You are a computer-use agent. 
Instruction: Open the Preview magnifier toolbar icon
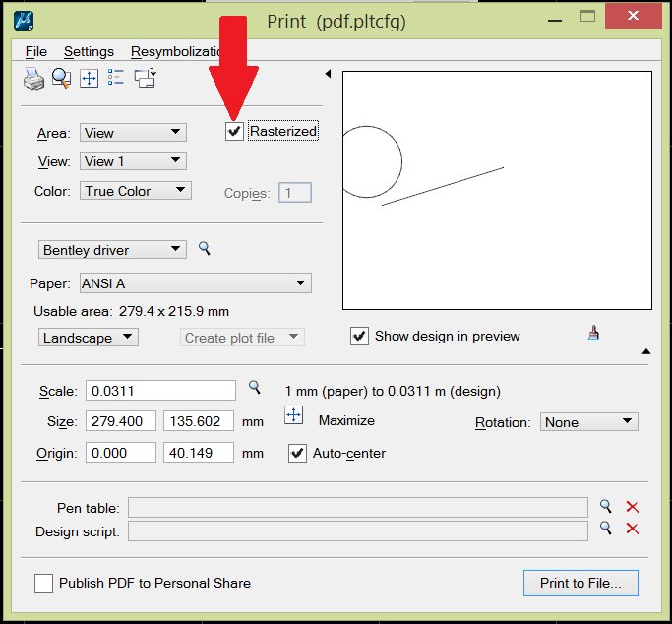(x=61, y=79)
